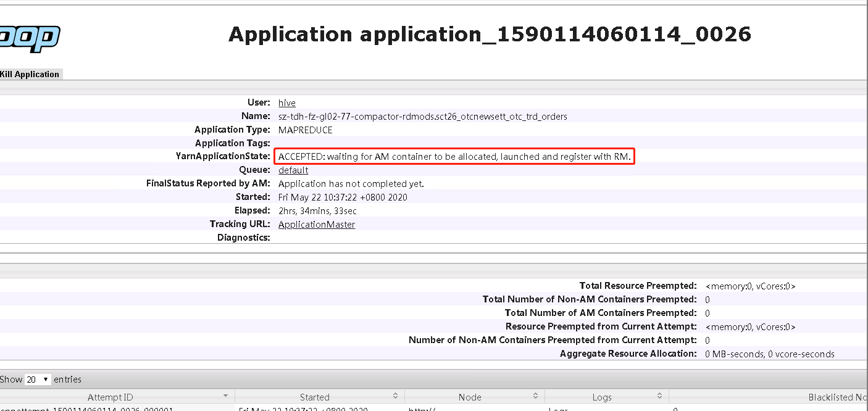The height and width of the screenshot is (411, 868).
Task: Click the MAPREDUCE application type value
Action: [305, 130]
